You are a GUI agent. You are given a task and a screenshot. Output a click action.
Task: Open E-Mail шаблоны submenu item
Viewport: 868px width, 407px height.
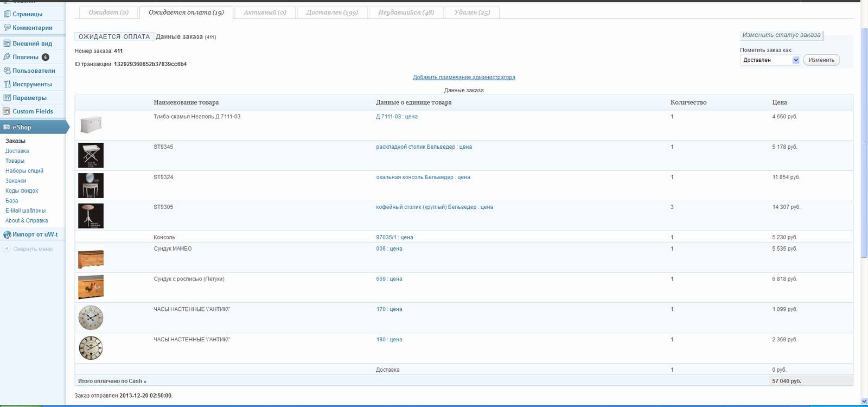pyautogui.click(x=25, y=211)
